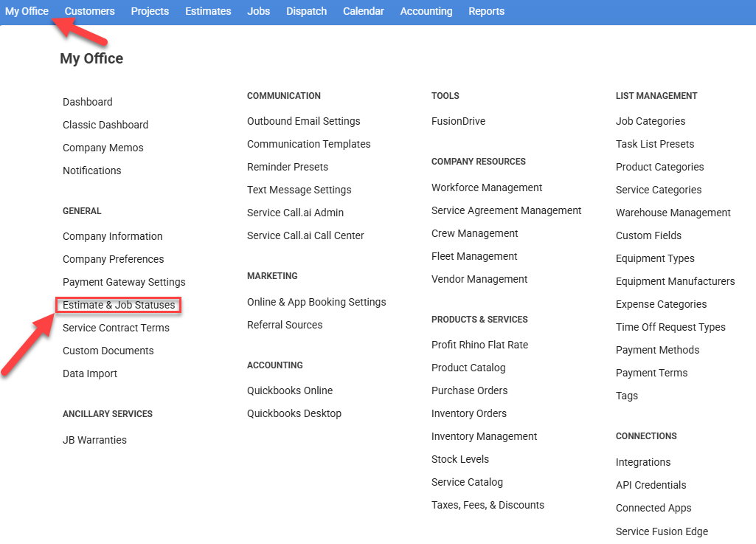Open the Data Import page
The width and height of the screenshot is (756, 544).
(x=90, y=373)
